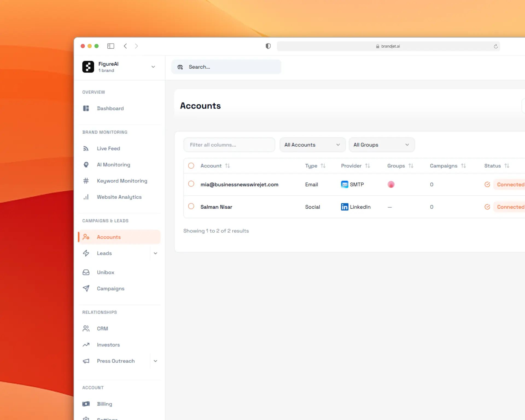The image size is (525, 420).
Task: Go to Campaigns section
Action: click(110, 288)
